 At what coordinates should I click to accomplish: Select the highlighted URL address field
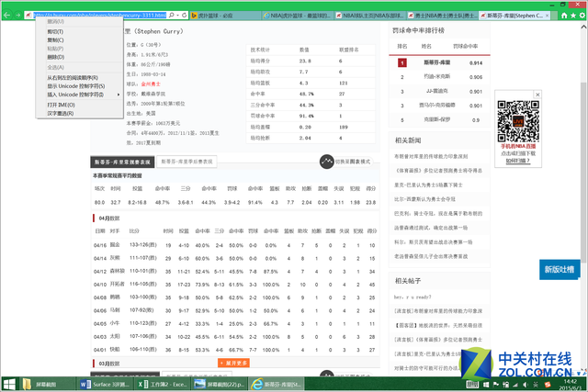[100, 15]
